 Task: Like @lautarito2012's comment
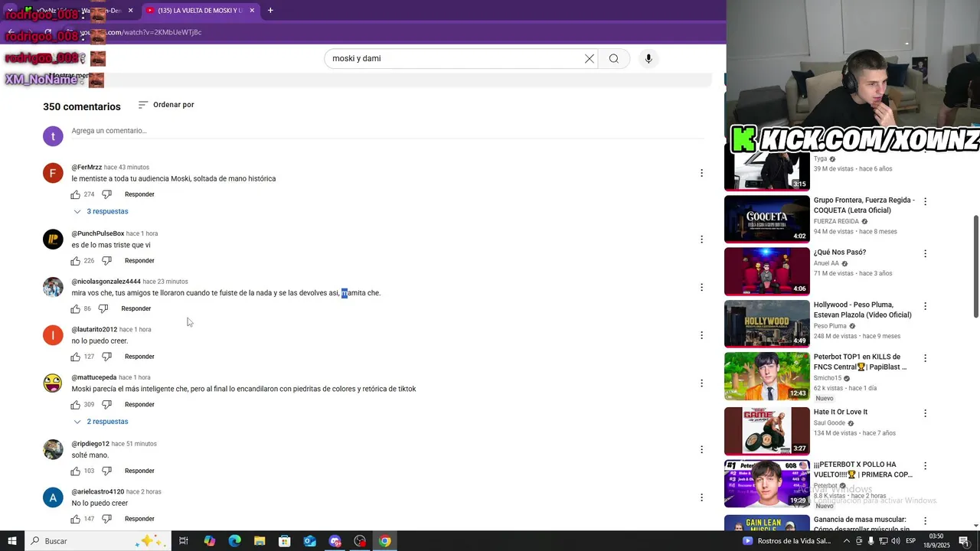[x=75, y=357]
